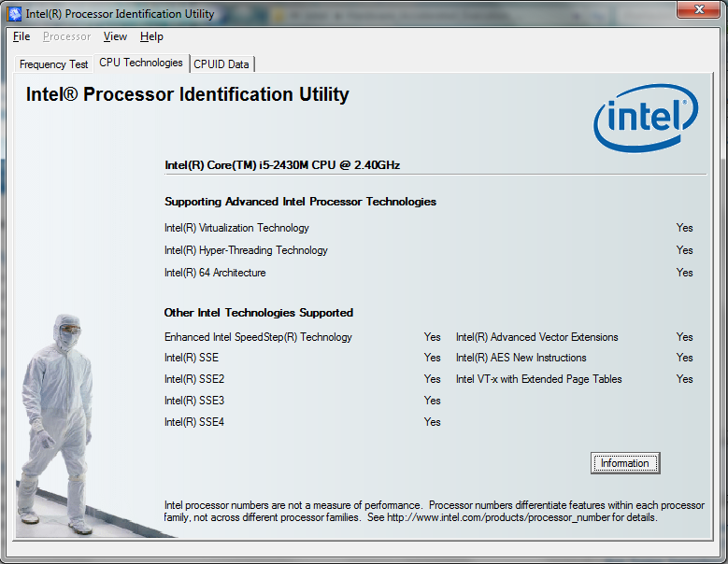Click Yes value for SSE4
This screenshot has width=728, height=564.
tap(433, 422)
